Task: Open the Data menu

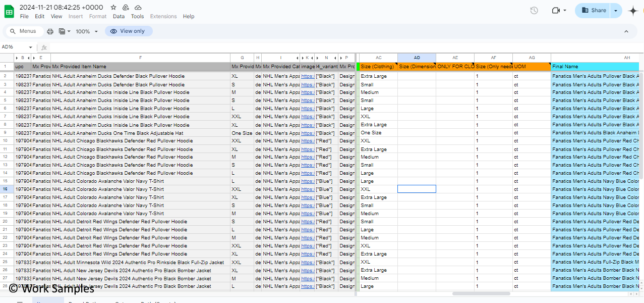Action: [119, 16]
